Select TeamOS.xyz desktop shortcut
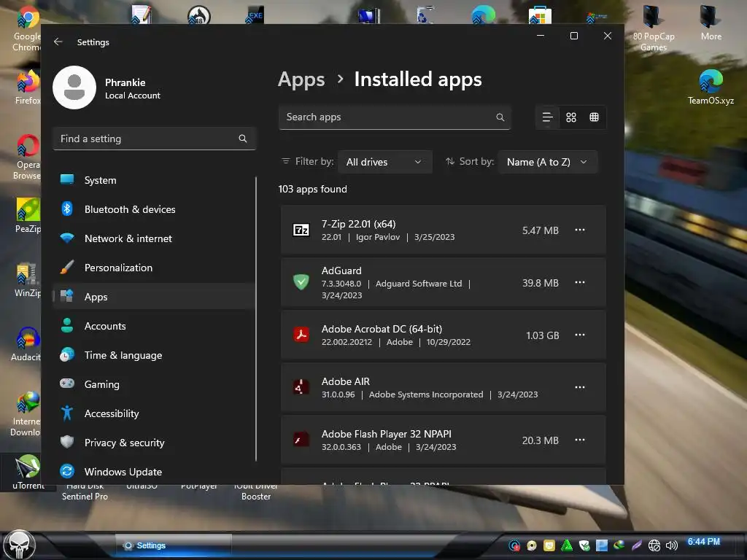 point(711,87)
